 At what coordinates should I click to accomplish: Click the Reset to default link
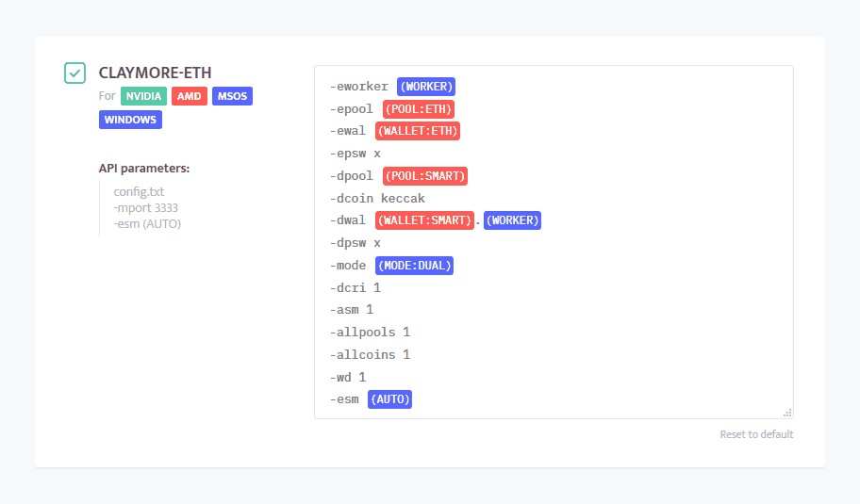756,434
